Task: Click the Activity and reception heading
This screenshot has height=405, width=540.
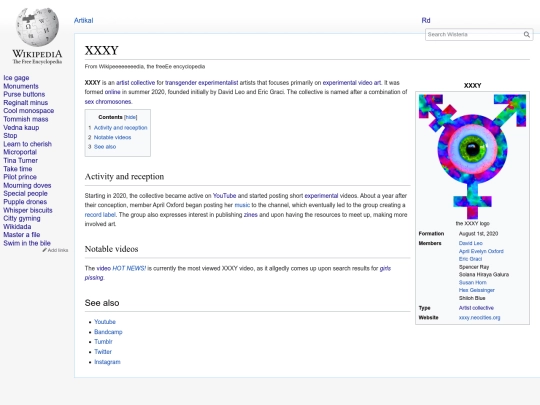Action: pos(124,177)
